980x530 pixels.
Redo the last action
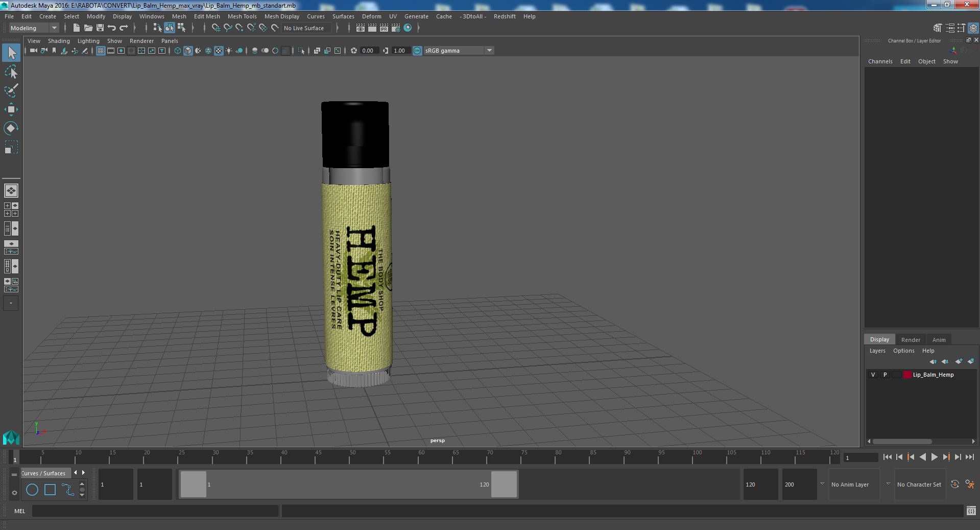point(123,28)
